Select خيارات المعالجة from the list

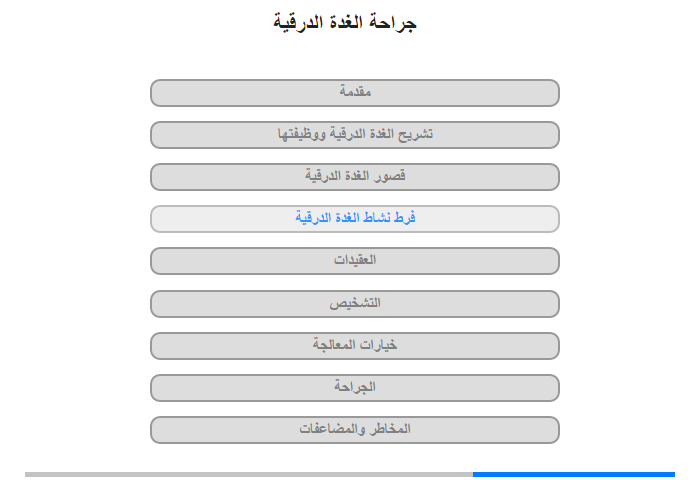click(x=354, y=346)
